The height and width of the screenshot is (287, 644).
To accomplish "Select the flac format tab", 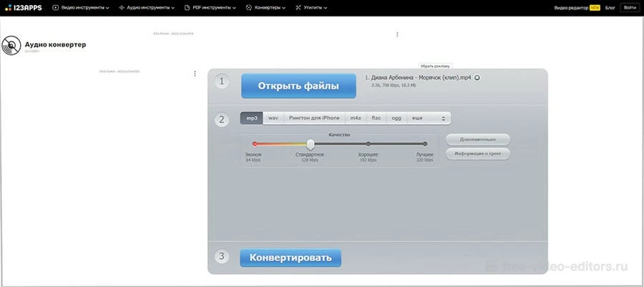I will [376, 118].
